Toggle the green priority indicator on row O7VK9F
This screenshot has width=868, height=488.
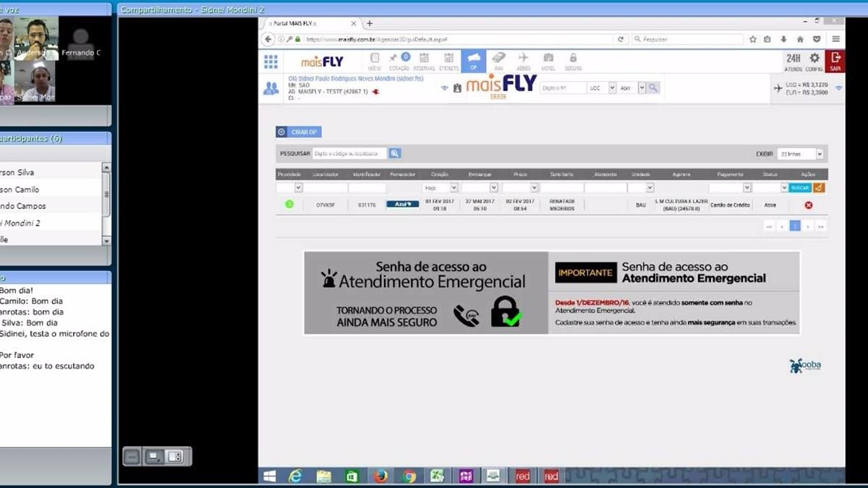click(289, 205)
